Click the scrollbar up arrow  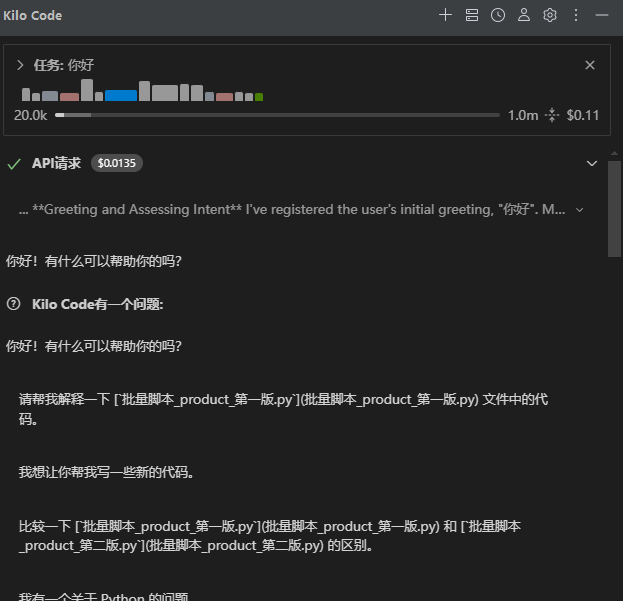pyautogui.click(x=614, y=153)
